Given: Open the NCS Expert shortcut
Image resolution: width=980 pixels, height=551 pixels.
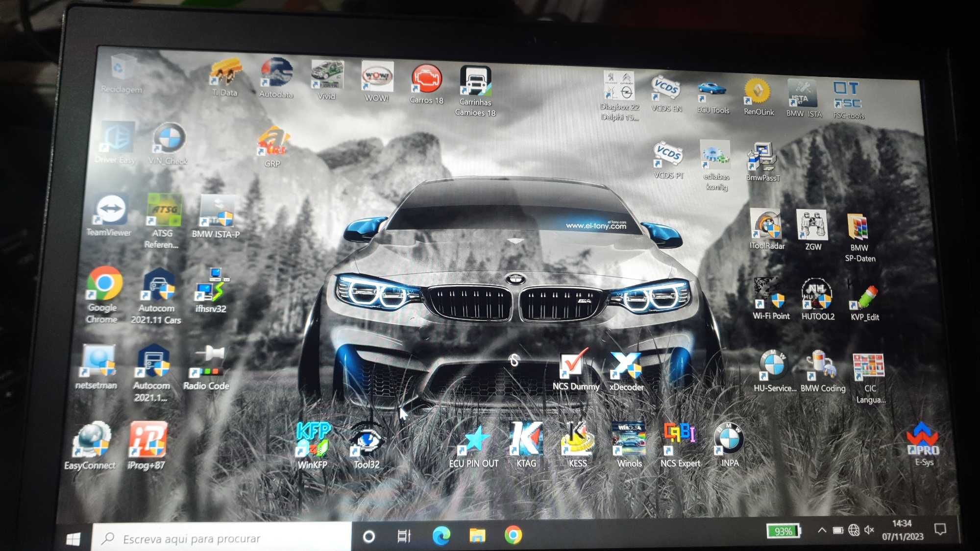Looking at the screenshot, I should point(680,445).
